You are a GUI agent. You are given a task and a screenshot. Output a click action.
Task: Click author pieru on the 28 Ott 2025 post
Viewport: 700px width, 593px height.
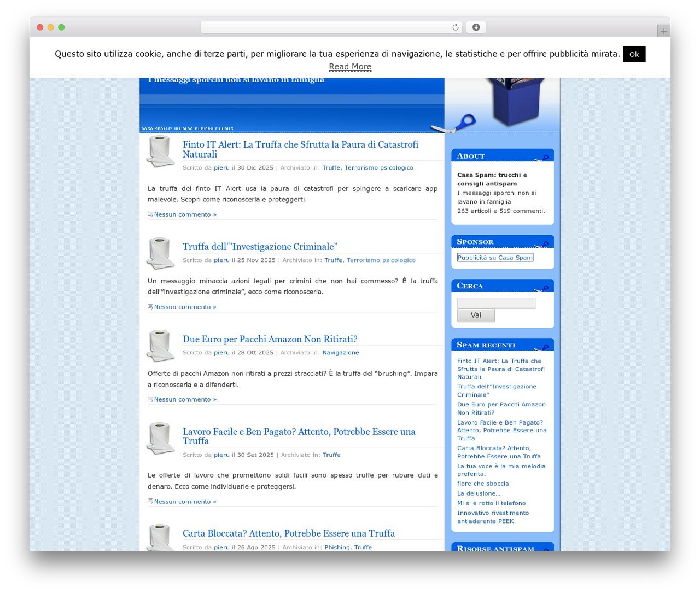click(x=221, y=353)
